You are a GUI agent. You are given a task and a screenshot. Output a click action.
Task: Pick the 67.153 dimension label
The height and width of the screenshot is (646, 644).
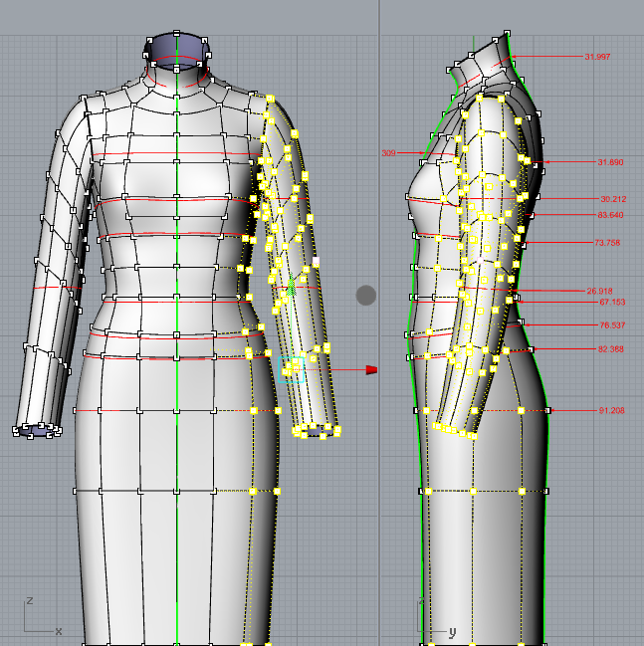(x=612, y=302)
